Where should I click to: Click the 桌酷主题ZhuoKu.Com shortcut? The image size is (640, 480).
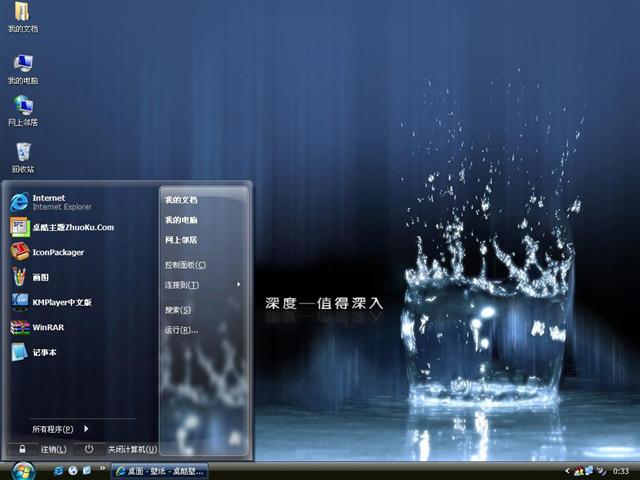coord(70,227)
